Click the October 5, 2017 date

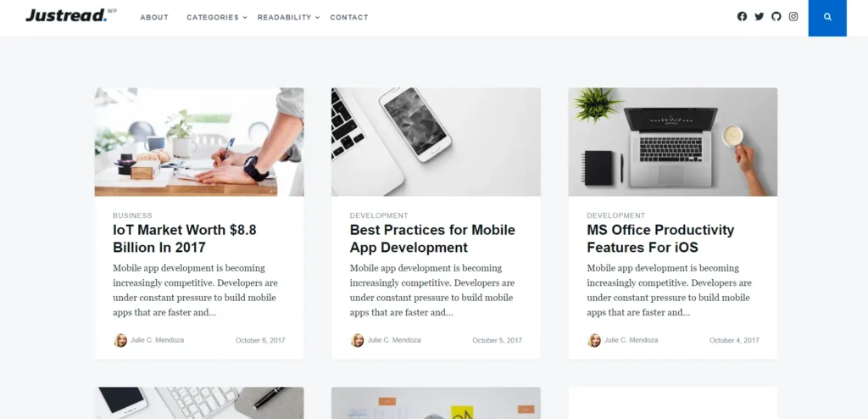click(x=497, y=340)
